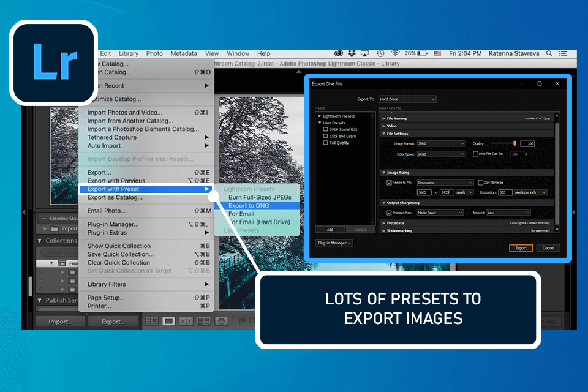Switch to People (face) view

click(x=221, y=322)
